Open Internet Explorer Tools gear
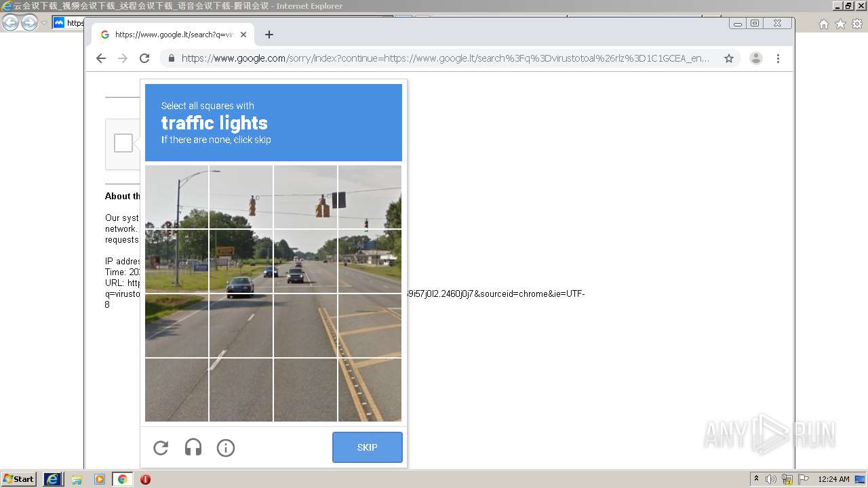The image size is (868, 488). click(857, 24)
